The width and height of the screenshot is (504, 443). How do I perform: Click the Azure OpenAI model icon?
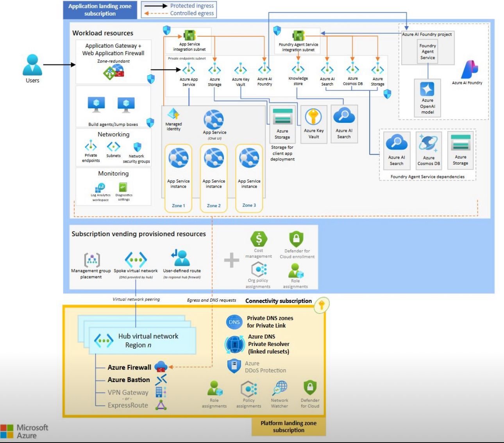(x=427, y=89)
